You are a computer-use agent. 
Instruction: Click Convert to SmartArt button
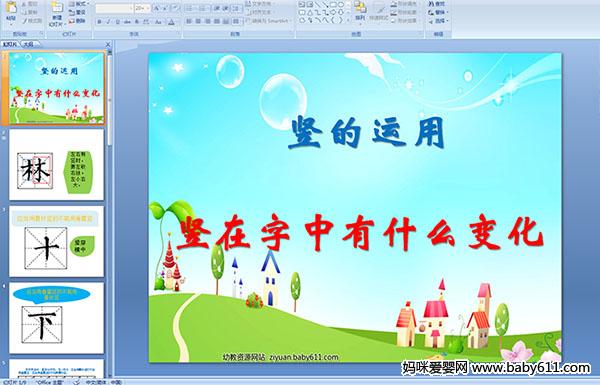pos(269,21)
